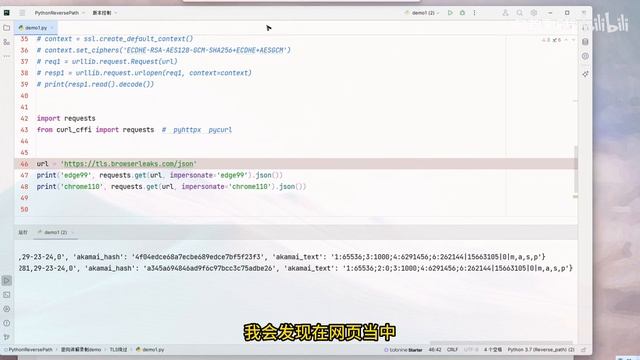Open the demo1 (2) run configuration dropdown
Image resolution: width=640 pixels, height=360 pixels.
pyautogui.click(x=422, y=13)
